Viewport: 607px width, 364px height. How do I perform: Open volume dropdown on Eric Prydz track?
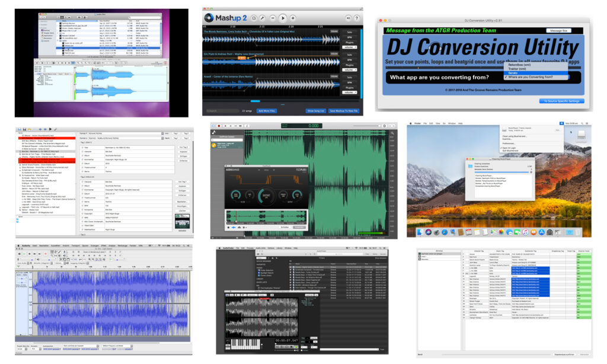click(350, 70)
